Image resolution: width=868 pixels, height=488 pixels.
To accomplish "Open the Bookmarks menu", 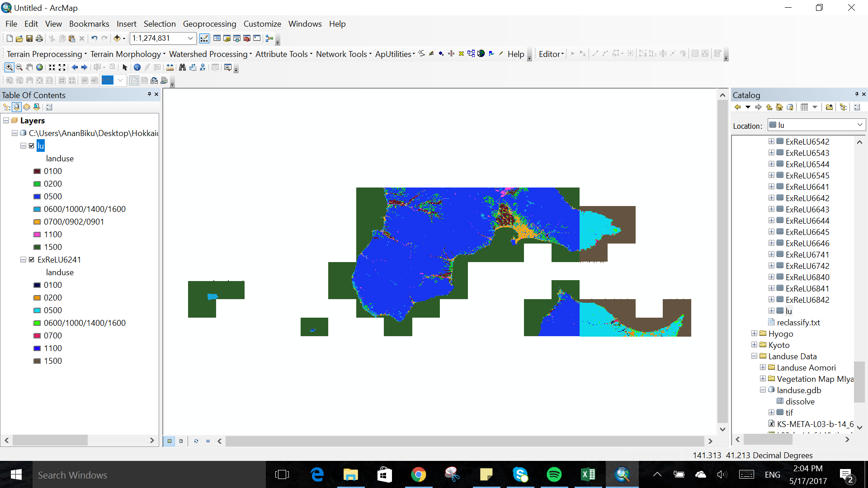I will click(89, 24).
